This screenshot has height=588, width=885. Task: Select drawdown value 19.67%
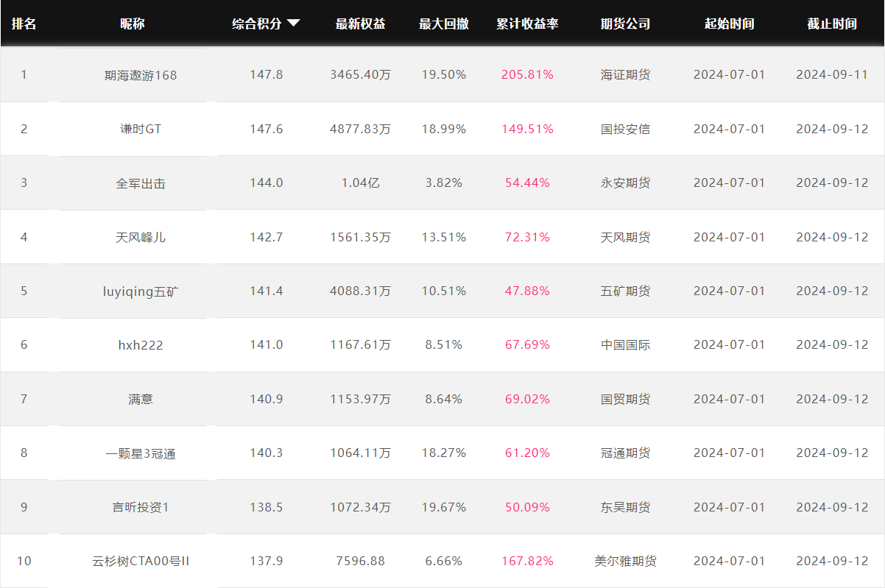click(x=444, y=507)
